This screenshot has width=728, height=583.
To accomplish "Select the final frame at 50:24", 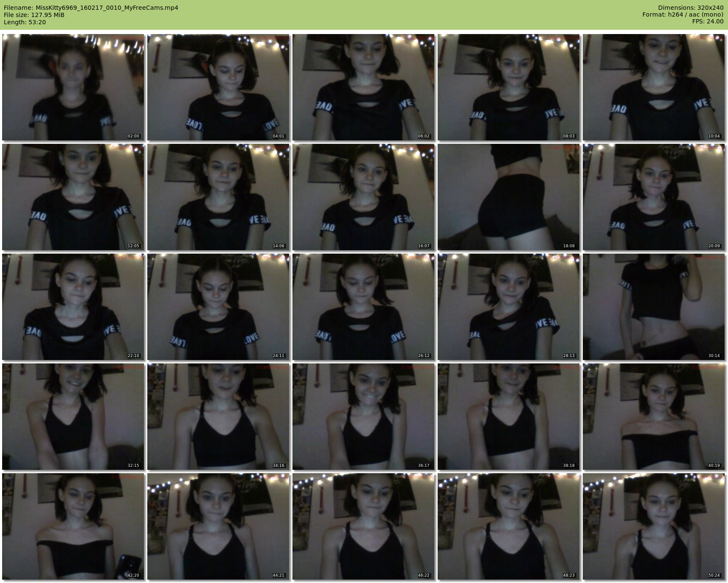I will click(x=654, y=526).
